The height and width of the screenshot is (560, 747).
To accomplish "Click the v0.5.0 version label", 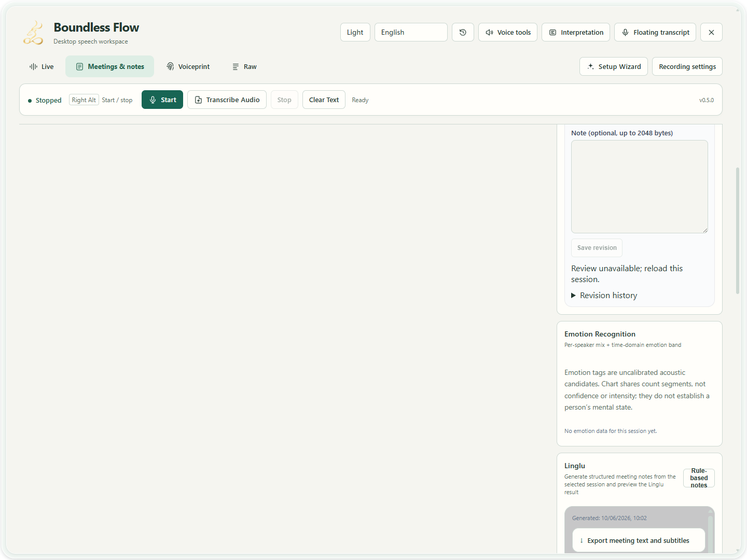I will tap(707, 100).
